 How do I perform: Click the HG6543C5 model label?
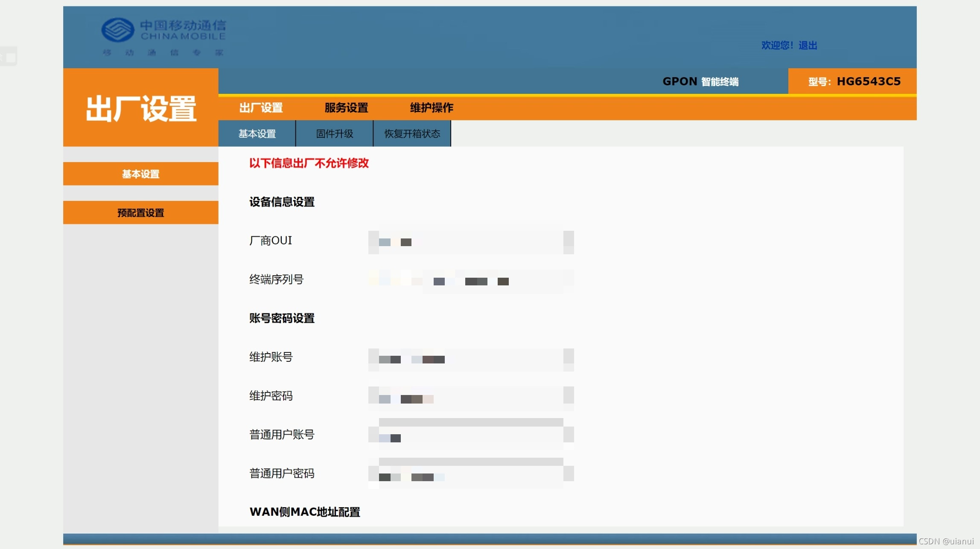coord(868,81)
